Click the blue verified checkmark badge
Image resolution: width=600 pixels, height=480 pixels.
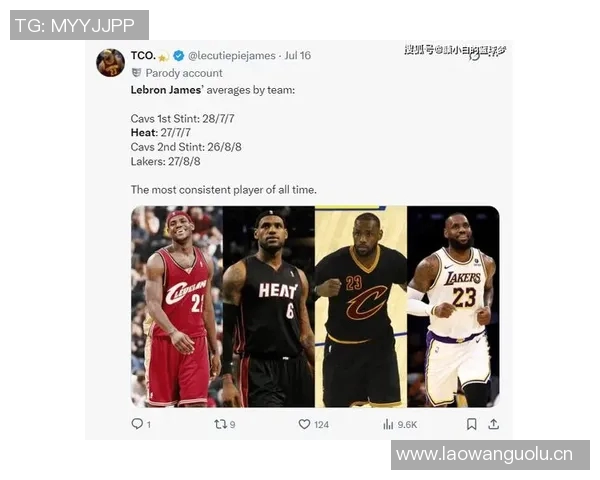click(x=178, y=56)
